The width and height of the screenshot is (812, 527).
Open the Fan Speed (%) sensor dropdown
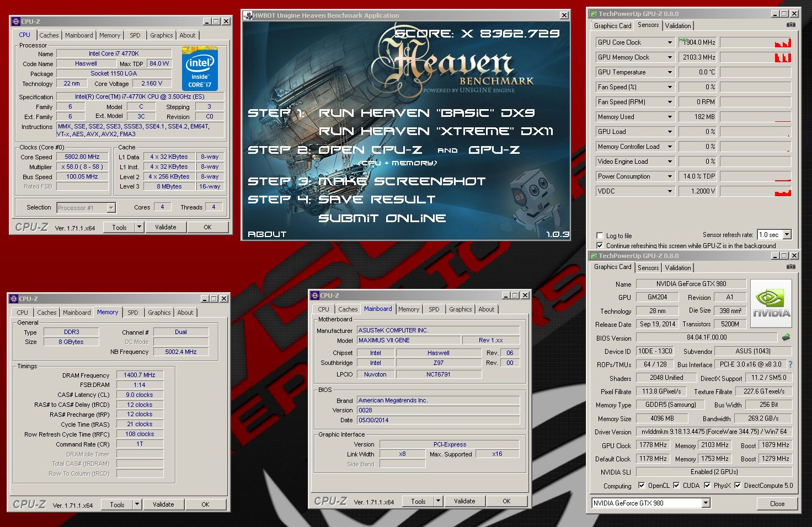tap(670, 87)
